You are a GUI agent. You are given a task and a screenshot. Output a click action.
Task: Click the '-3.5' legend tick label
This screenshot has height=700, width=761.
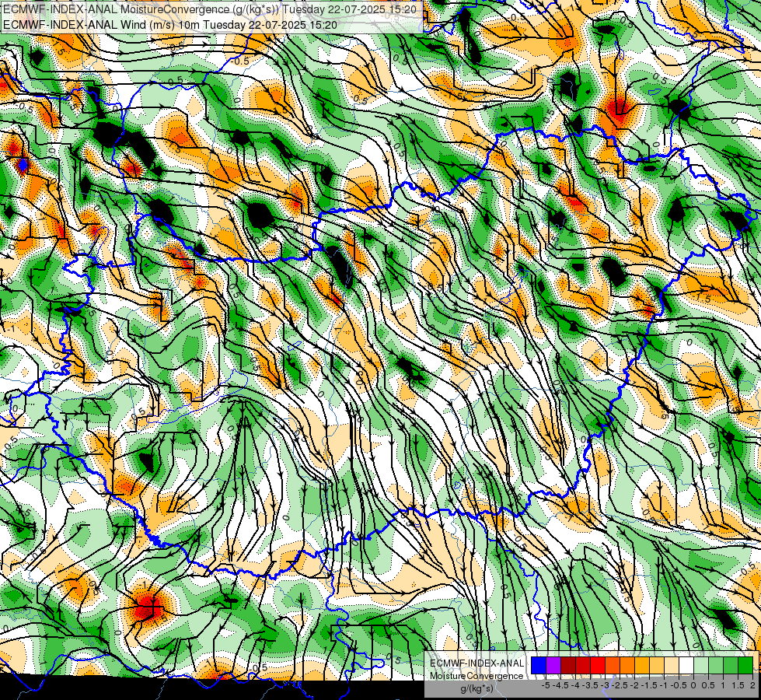coord(590,685)
